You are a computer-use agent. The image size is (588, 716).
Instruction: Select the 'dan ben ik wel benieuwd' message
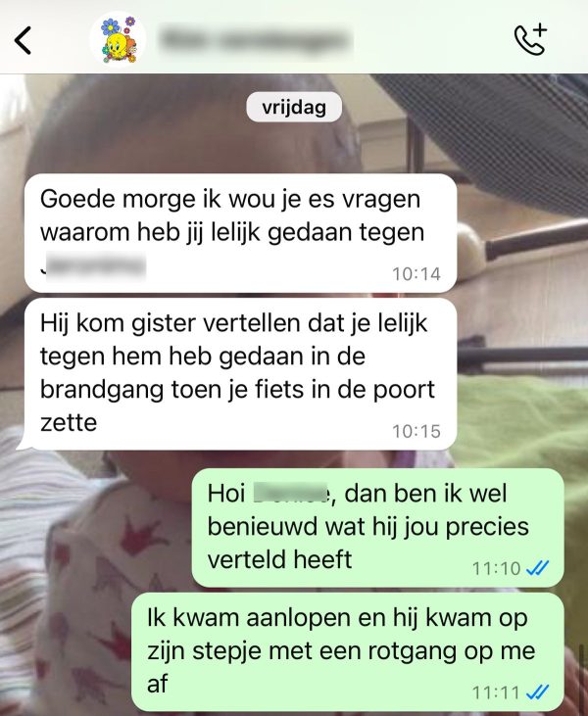(x=377, y=527)
